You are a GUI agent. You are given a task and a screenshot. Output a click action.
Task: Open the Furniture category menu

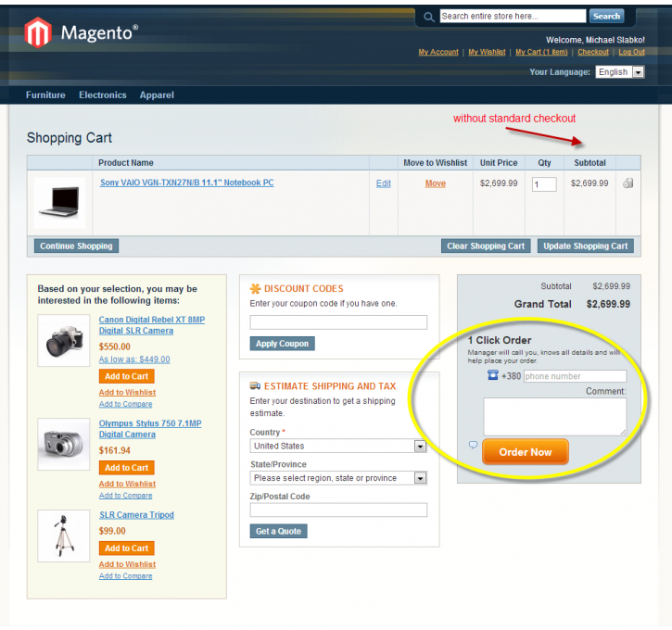[x=45, y=95]
